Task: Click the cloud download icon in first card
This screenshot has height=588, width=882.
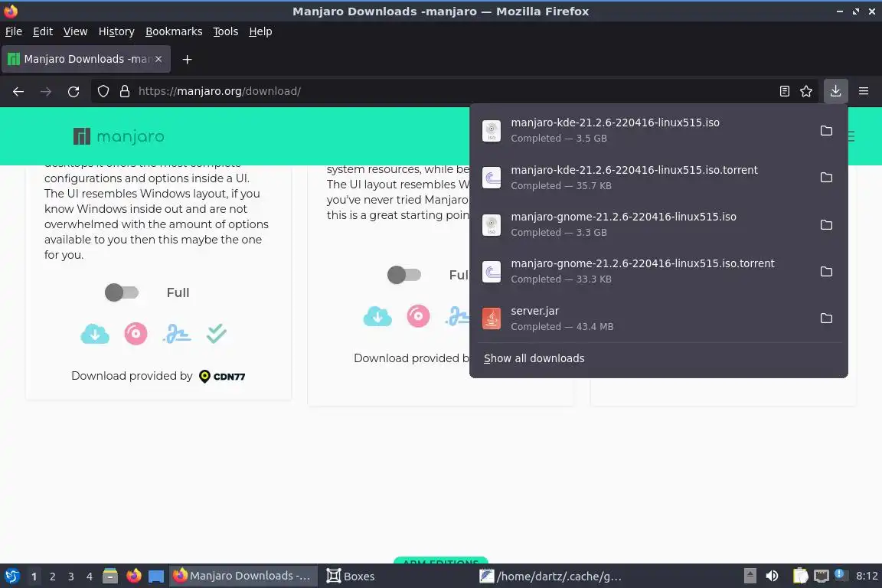Action: pyautogui.click(x=95, y=335)
